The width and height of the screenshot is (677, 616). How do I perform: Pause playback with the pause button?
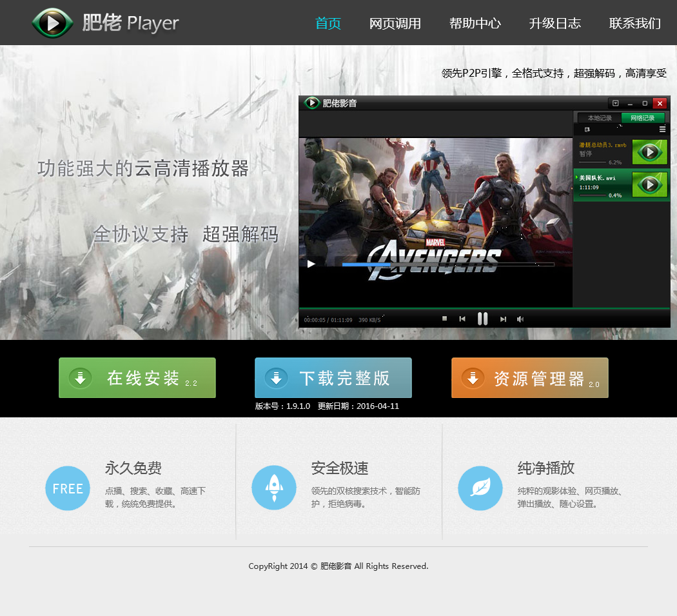pyautogui.click(x=483, y=319)
